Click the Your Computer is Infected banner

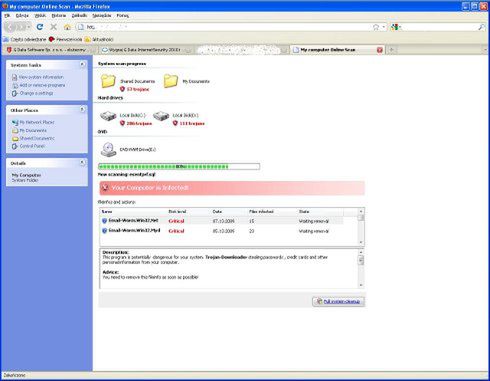(232, 188)
